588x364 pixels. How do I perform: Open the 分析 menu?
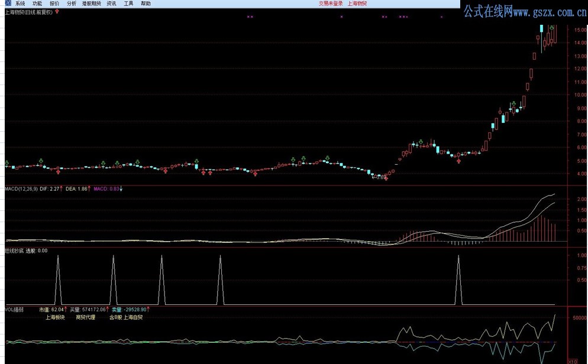[71, 4]
